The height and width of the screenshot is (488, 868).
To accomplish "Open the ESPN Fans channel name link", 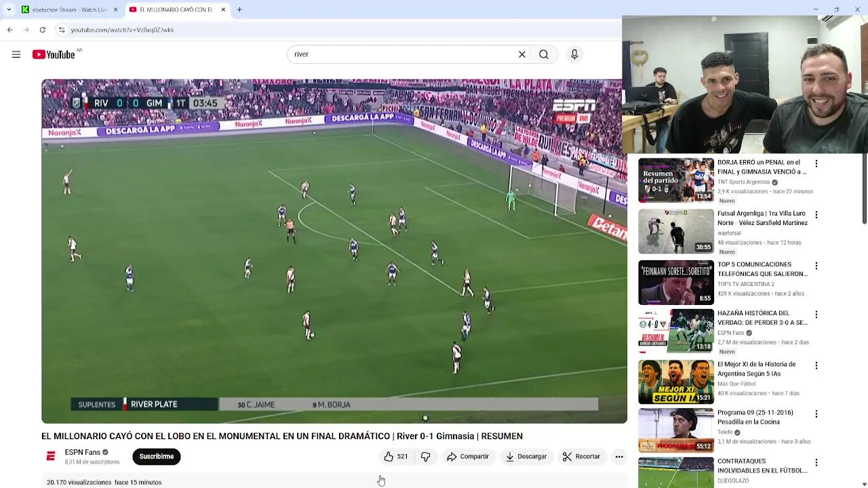I will click(83, 452).
